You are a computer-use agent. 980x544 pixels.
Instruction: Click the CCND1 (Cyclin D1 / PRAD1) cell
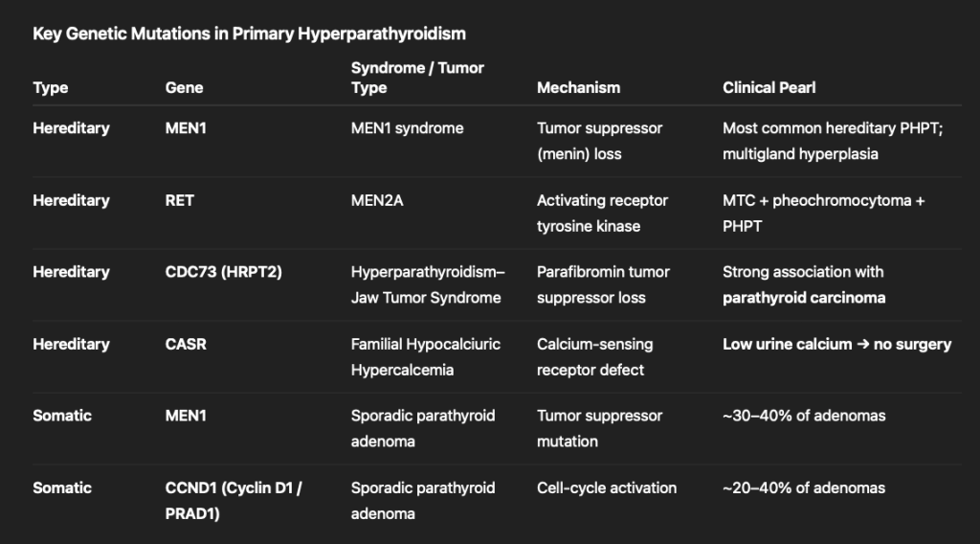click(234, 500)
